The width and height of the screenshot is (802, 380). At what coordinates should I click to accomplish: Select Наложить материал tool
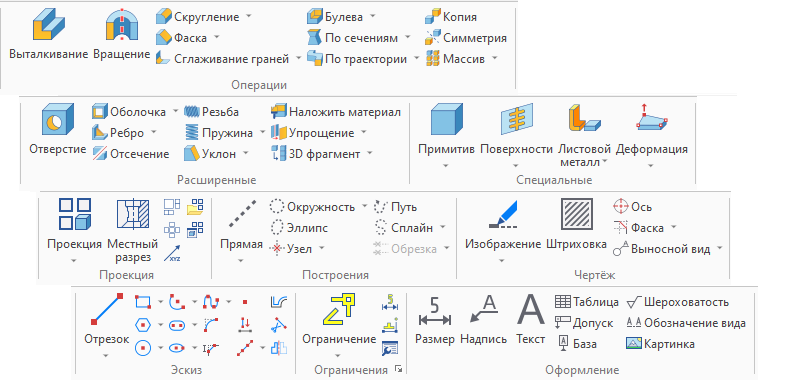[336, 111]
